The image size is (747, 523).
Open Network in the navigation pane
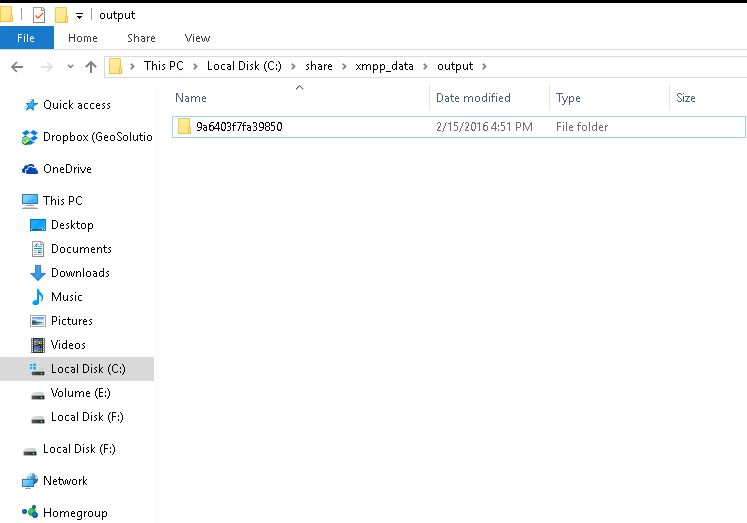(65, 481)
